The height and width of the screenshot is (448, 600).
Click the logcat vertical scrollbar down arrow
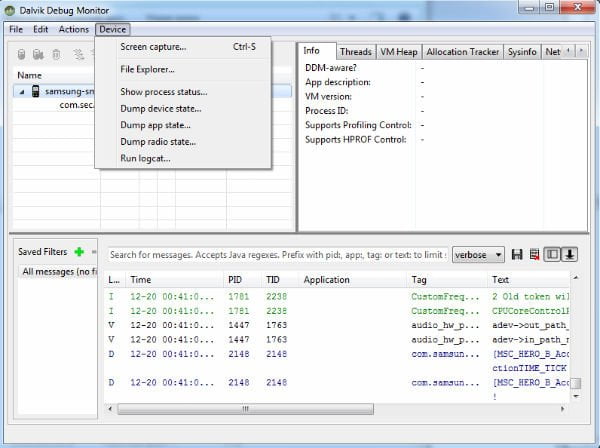click(x=576, y=396)
